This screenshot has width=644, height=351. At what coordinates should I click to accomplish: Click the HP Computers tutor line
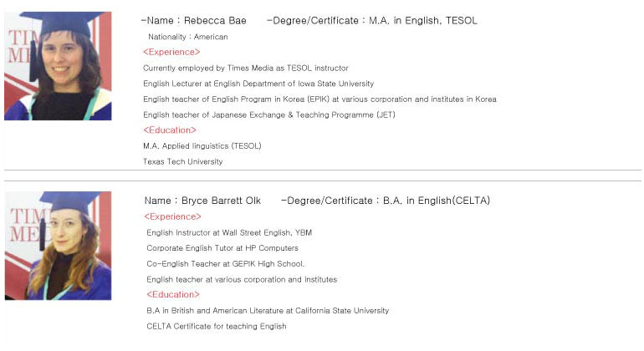(222, 248)
